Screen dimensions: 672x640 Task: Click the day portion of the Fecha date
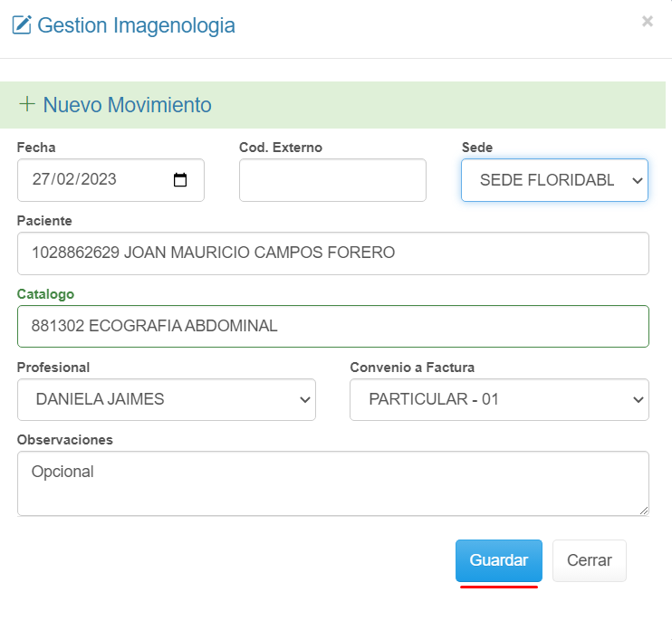coord(41,179)
